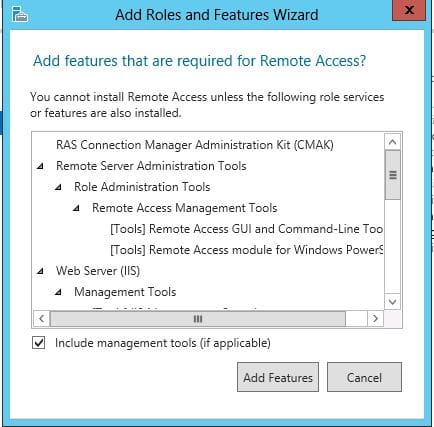Click the horizontal scrollbar left arrow
This screenshot has height=427, width=434.
[41, 319]
